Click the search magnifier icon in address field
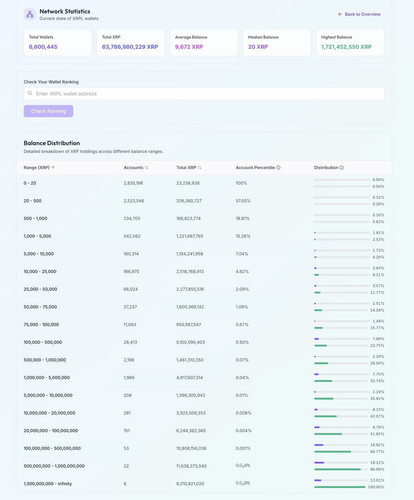Screen dimensions: 414x500 tap(30, 93)
